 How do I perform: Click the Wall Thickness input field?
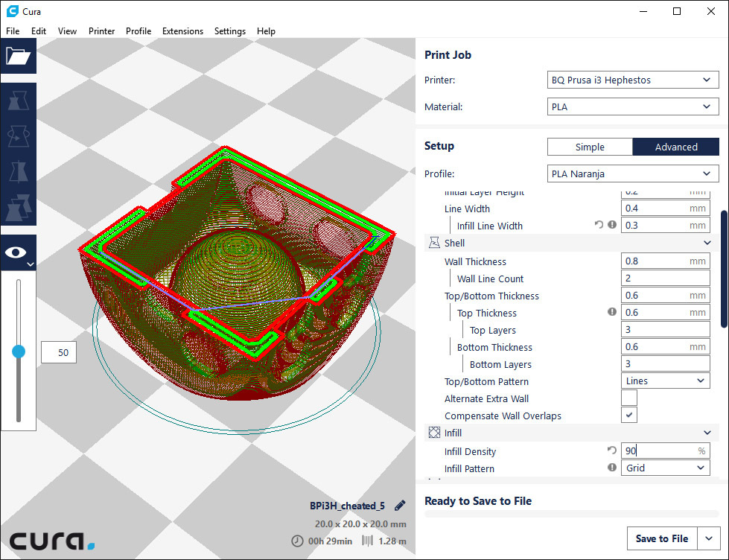click(665, 261)
